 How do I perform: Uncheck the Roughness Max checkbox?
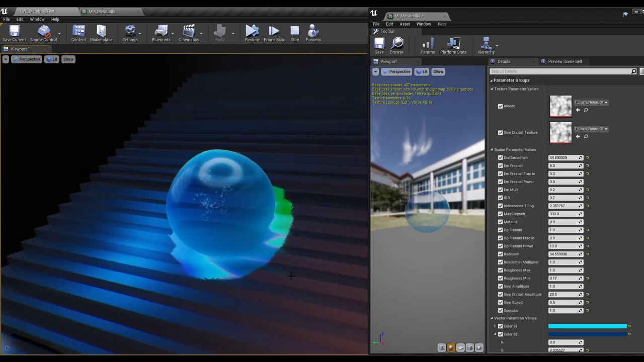click(x=500, y=270)
